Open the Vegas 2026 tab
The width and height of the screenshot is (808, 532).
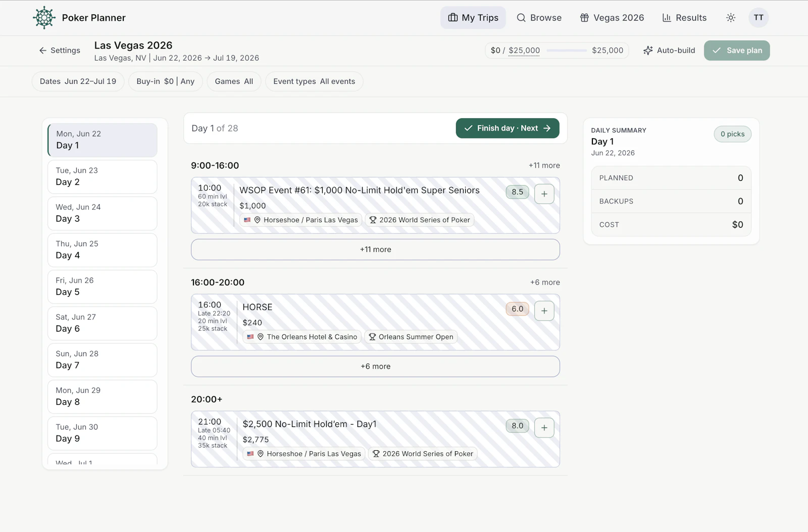pyautogui.click(x=612, y=18)
